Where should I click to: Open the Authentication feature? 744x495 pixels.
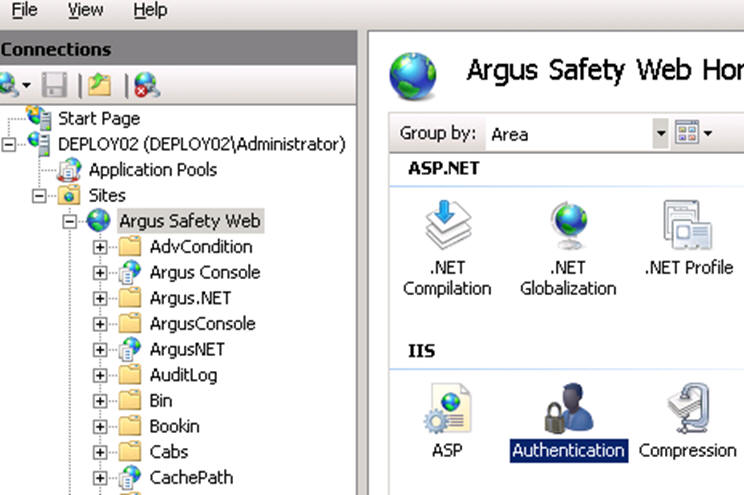[568, 421]
